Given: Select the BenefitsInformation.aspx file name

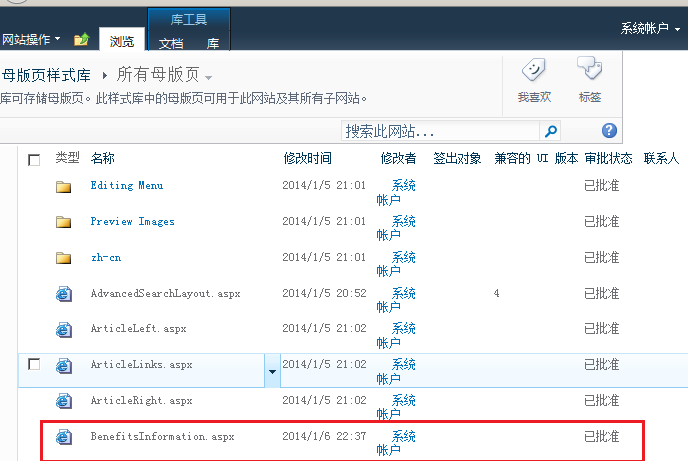Looking at the screenshot, I should tap(162, 436).
